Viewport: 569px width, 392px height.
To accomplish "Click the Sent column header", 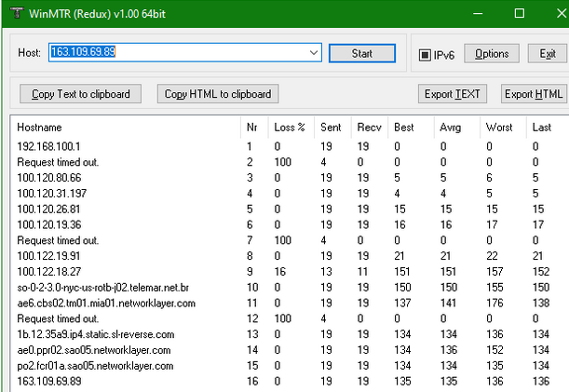I will [332, 128].
